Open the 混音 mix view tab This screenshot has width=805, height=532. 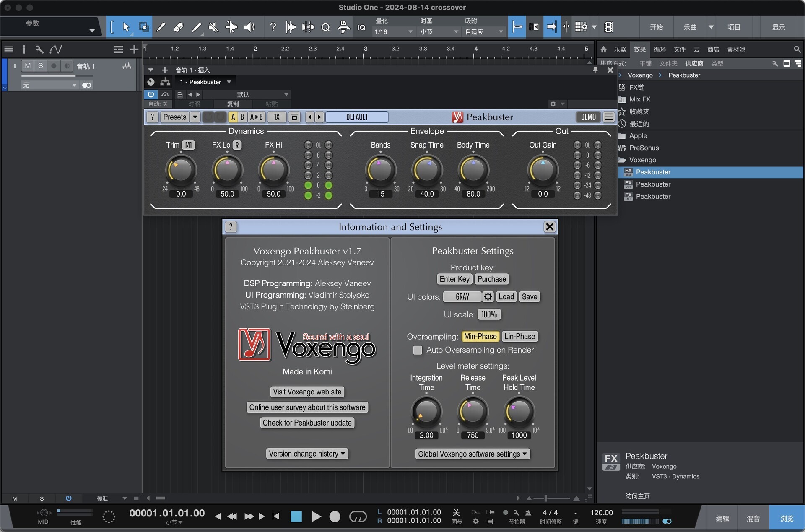click(753, 519)
